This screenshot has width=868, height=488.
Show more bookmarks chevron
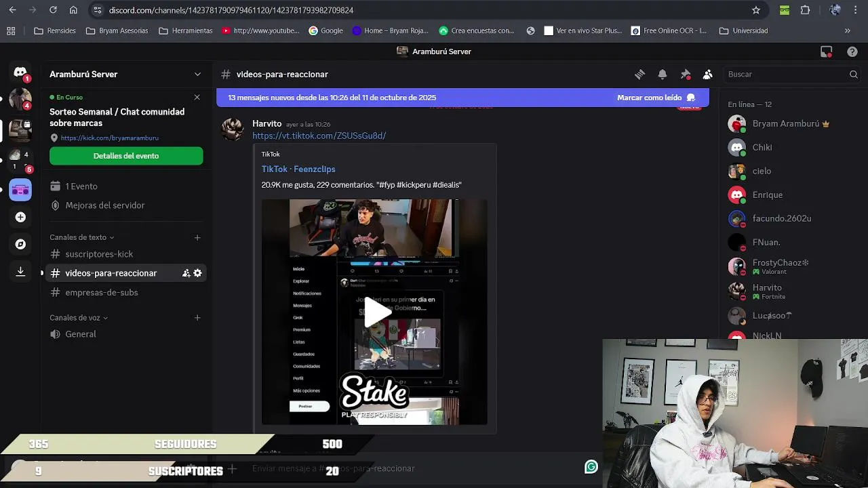tap(847, 30)
